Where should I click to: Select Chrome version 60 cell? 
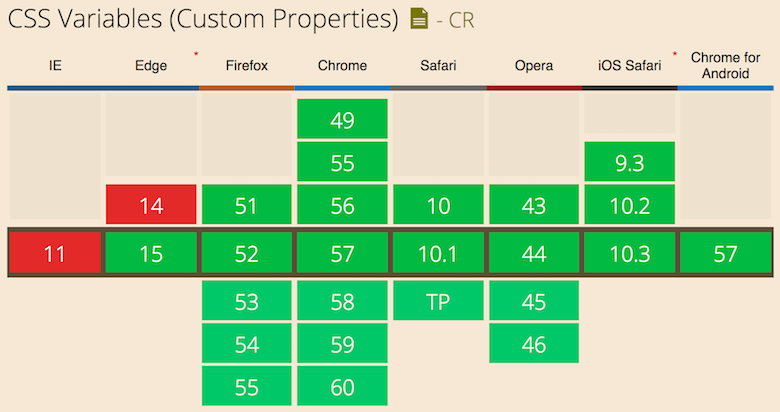(x=342, y=387)
